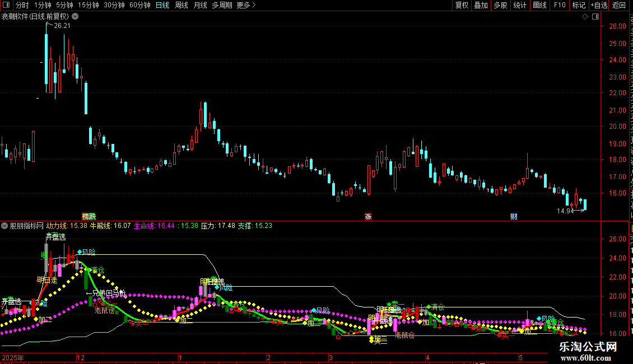Screen dimensions: 633x364
Task: Open F10 company information
Action: tap(560, 5)
